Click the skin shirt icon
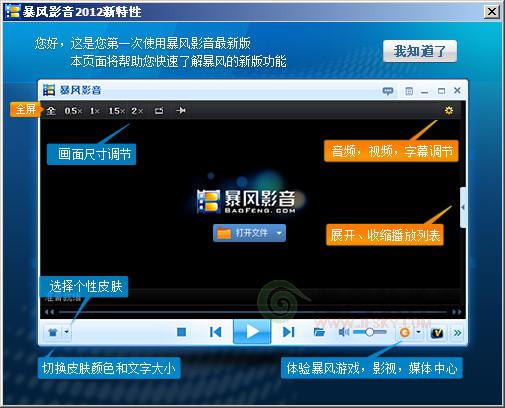Screen dimensions: 505x408 pyautogui.click(x=53, y=332)
